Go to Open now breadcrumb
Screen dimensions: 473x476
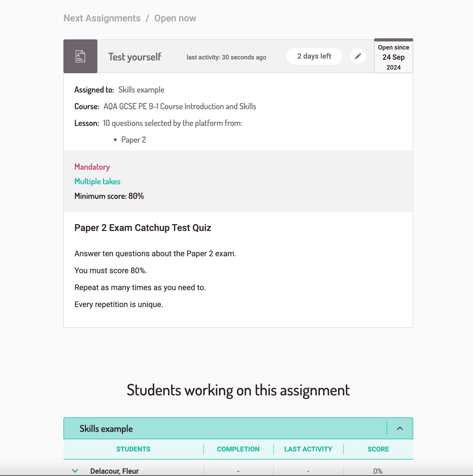tap(175, 18)
